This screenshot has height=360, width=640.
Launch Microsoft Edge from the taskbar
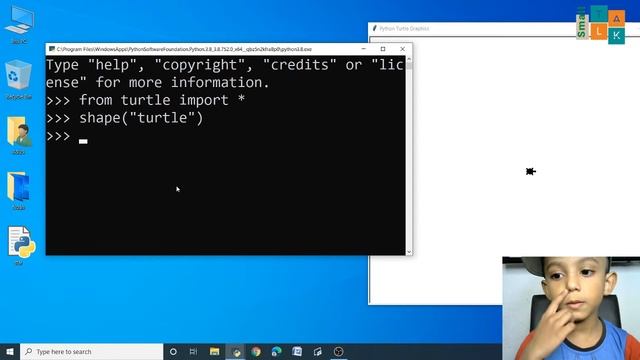coord(276,351)
